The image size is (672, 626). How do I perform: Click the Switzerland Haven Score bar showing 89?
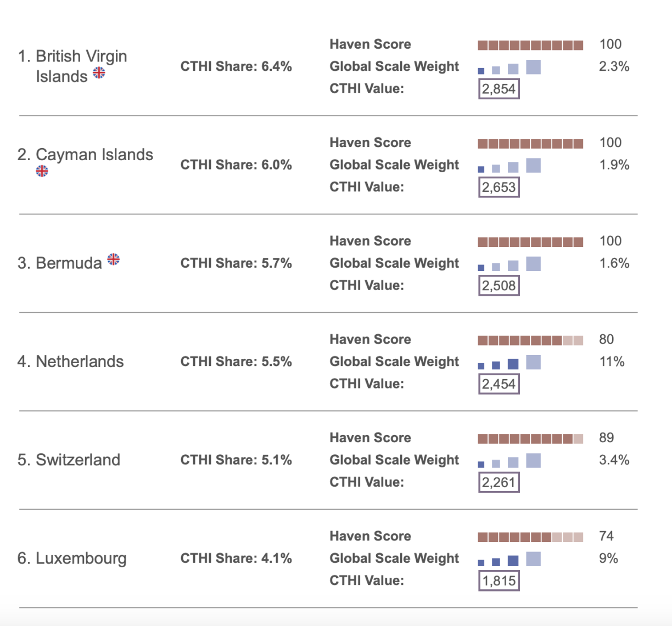pyautogui.click(x=530, y=439)
